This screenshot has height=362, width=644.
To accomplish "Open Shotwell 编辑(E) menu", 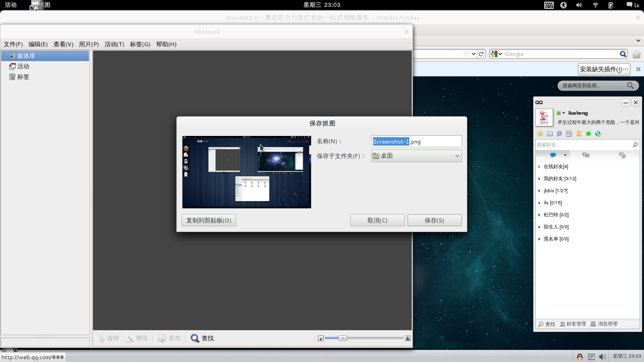I will (x=38, y=44).
